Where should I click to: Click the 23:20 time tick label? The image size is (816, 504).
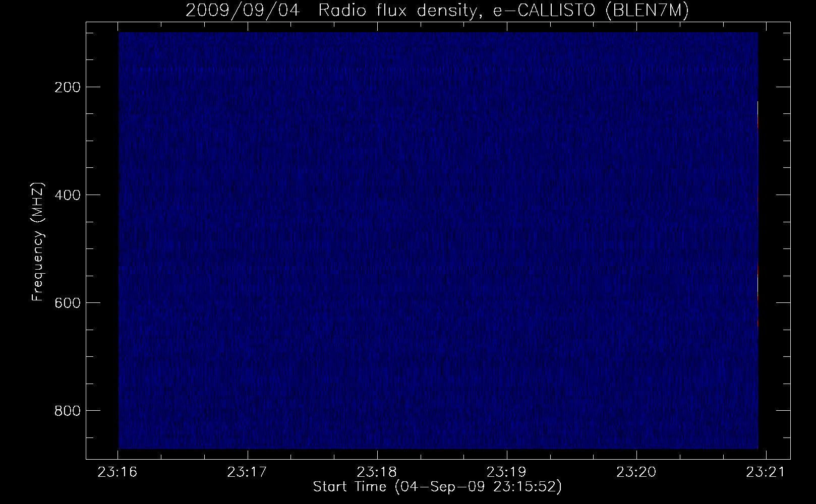click(636, 472)
